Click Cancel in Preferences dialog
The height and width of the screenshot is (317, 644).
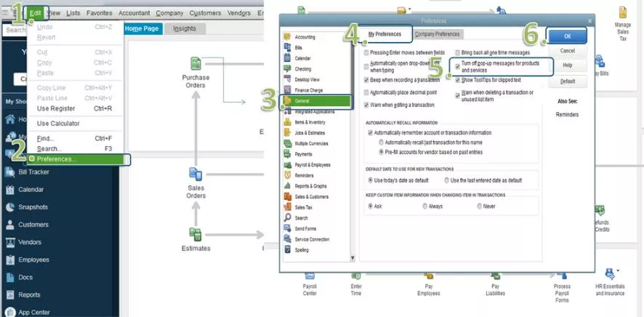click(x=567, y=51)
